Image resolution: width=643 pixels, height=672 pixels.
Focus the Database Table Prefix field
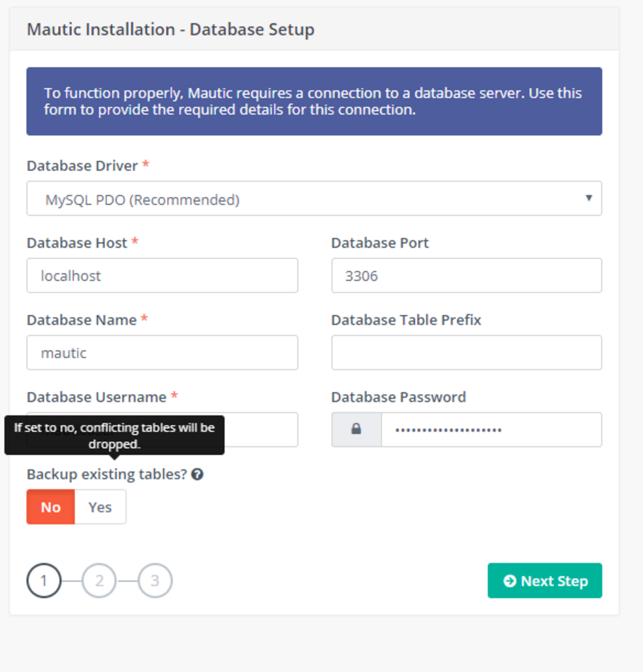pos(466,352)
